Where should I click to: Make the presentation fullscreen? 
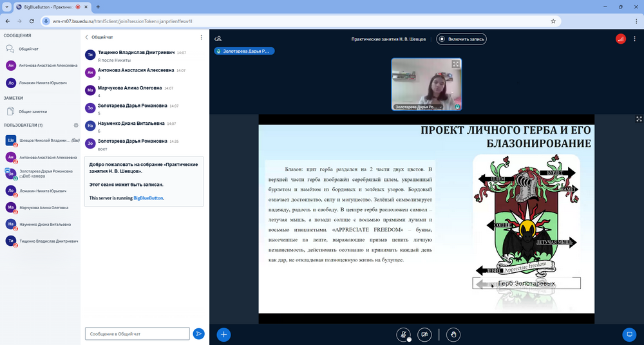coord(639,119)
